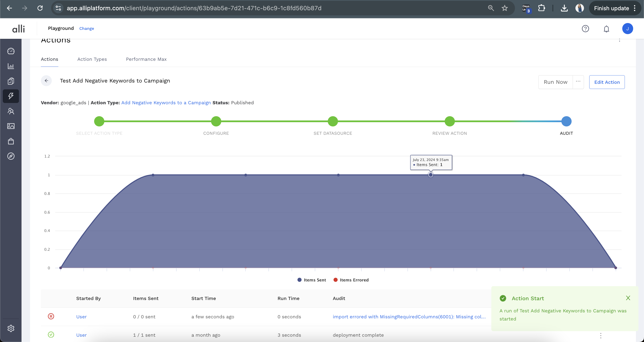The width and height of the screenshot is (644, 342).
Task: Click the Edit Action button
Action: 607,82
